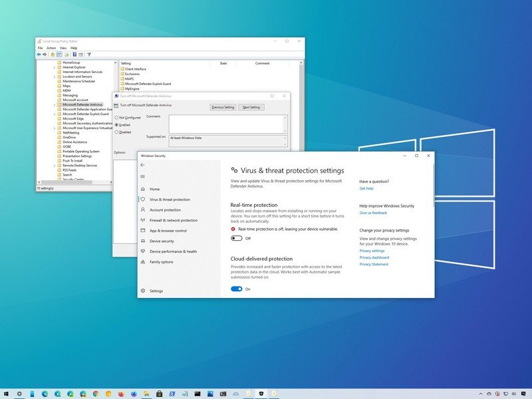Open the Action menu in Group Policy Editor

[x=51, y=48]
